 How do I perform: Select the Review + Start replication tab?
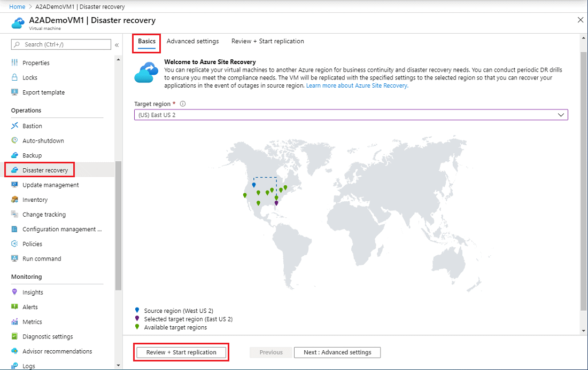coord(267,41)
